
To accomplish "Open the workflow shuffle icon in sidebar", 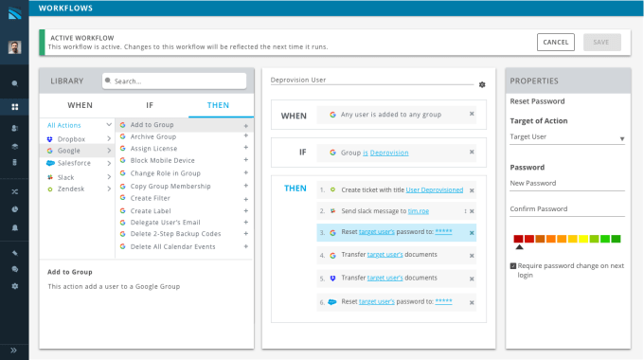I will [15, 191].
